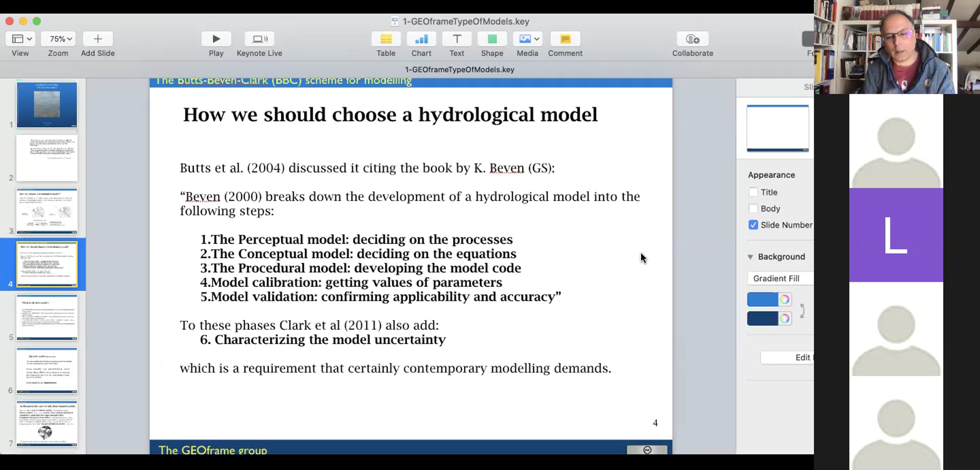
Task: Click the Collaborate icon
Action: 693,39
